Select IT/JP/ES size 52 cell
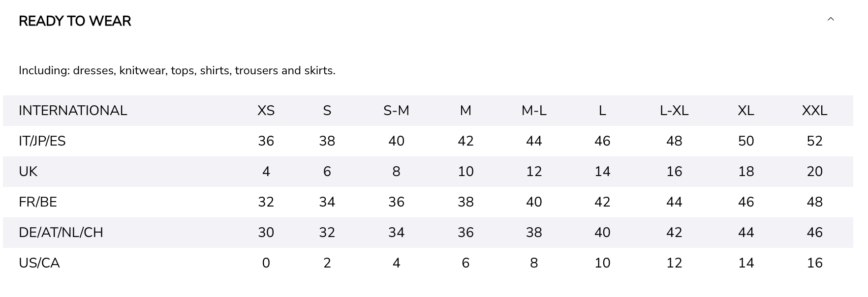Viewport: 868px width, 297px height. click(x=814, y=141)
